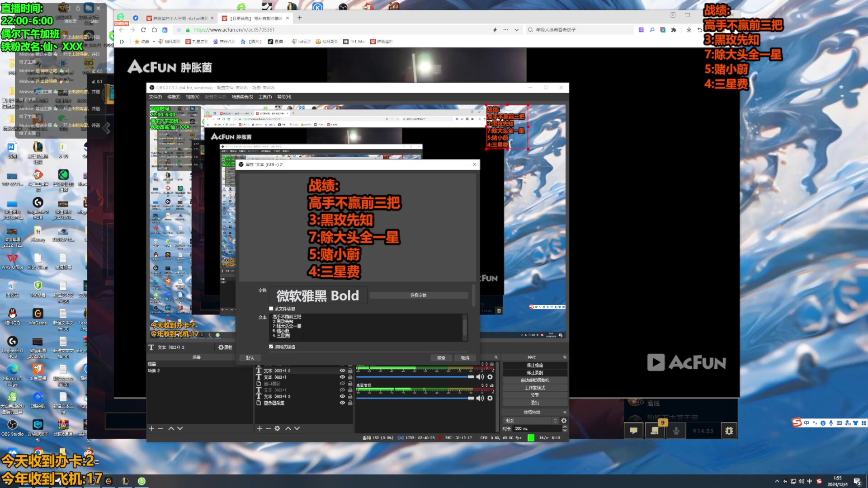
Task: Open 渐变 transition dropdown
Action: point(531,421)
